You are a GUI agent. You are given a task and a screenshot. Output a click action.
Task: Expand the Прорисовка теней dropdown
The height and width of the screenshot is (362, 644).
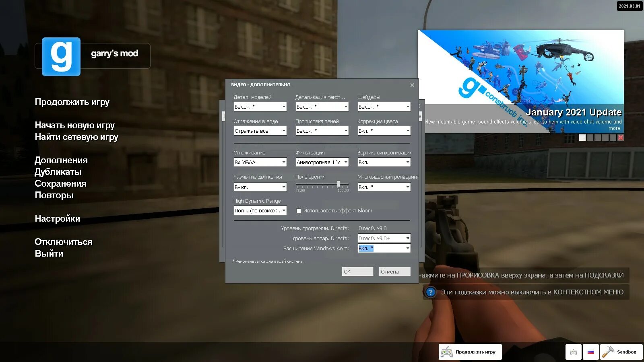pyautogui.click(x=322, y=131)
